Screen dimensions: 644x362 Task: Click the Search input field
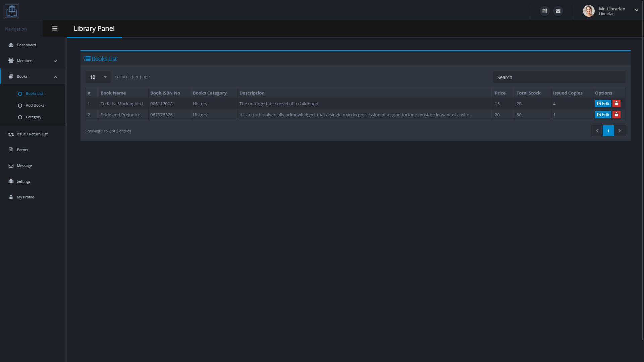click(x=559, y=77)
